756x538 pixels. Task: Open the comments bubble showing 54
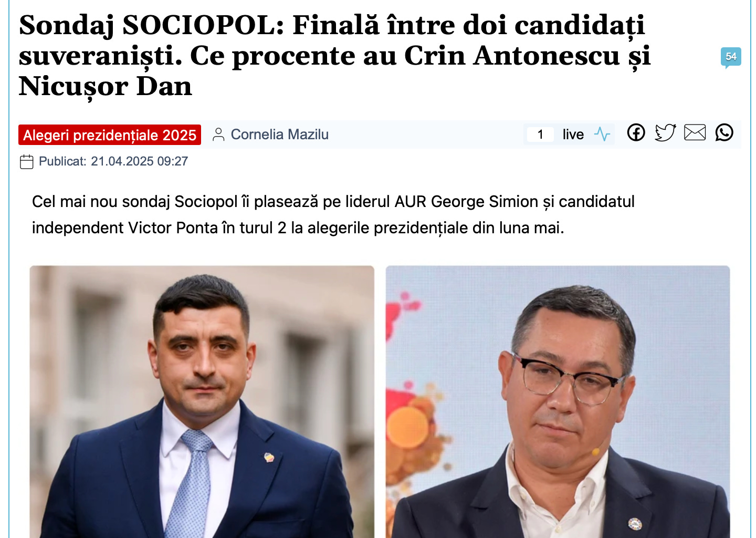(x=731, y=57)
